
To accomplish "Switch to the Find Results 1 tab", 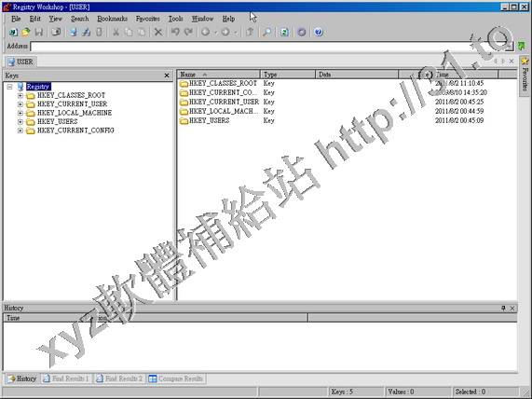I will (66, 378).
